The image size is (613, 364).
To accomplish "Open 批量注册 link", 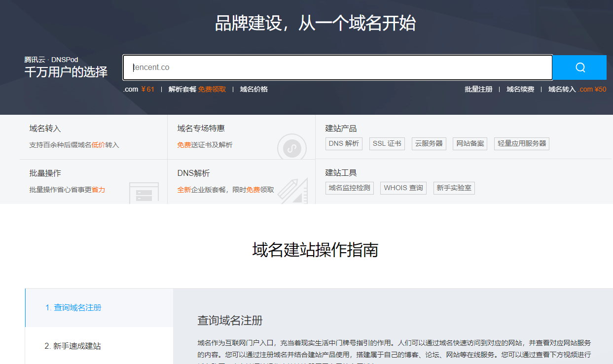I will pos(478,89).
